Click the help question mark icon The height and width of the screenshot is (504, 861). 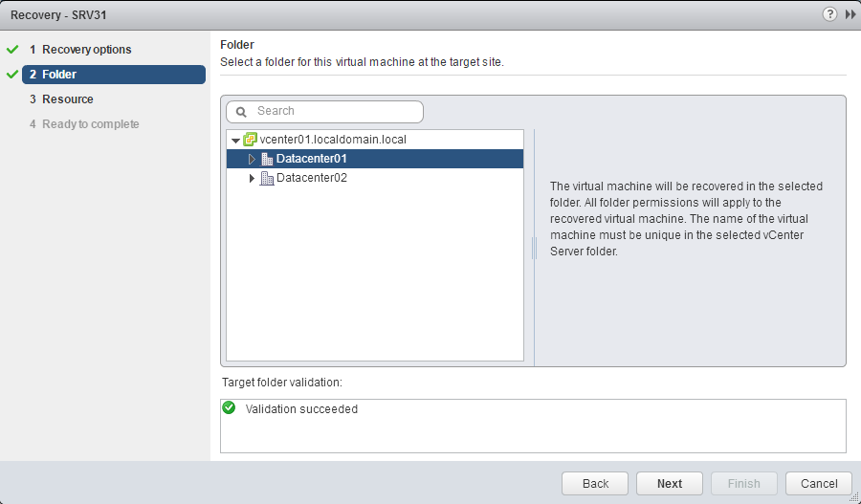click(828, 14)
